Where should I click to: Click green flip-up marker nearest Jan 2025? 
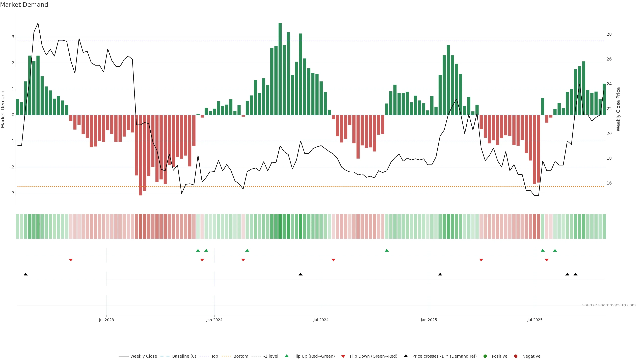point(387,250)
